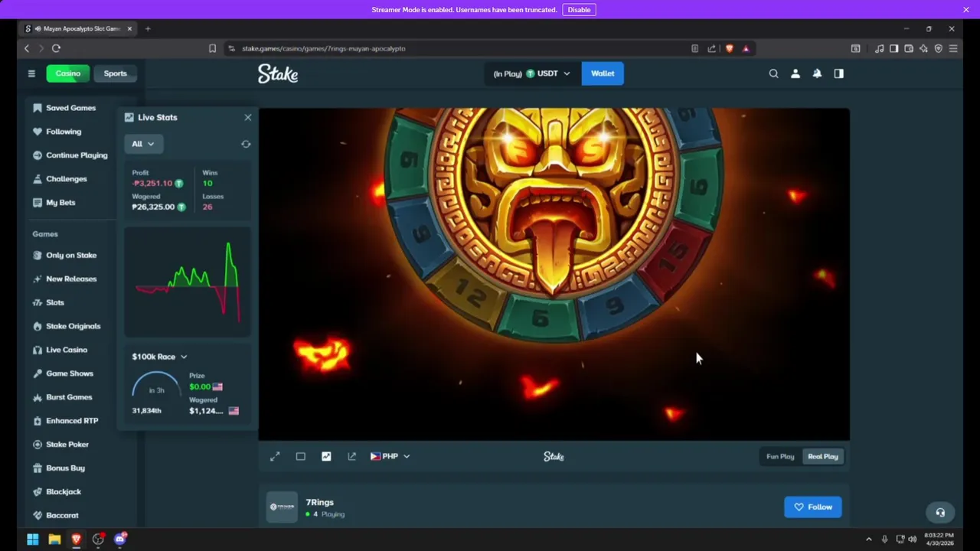Open the Stake hamburger sidebar menu
Screen dimensions: 980x551
31,73
